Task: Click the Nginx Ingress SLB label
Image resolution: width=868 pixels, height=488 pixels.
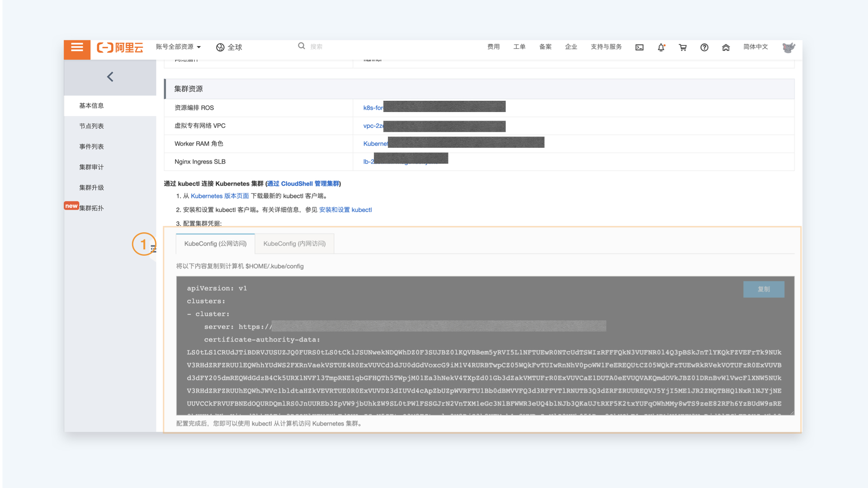Action: click(x=200, y=162)
